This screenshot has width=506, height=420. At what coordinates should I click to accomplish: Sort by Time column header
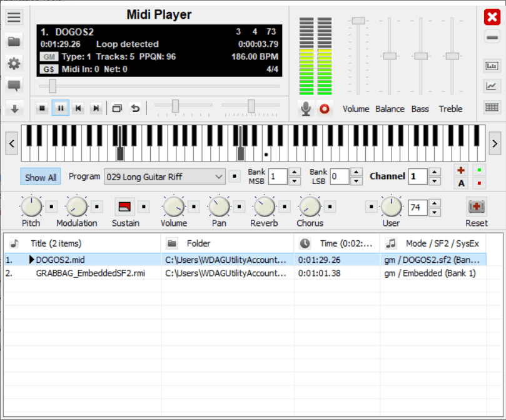[x=337, y=243]
